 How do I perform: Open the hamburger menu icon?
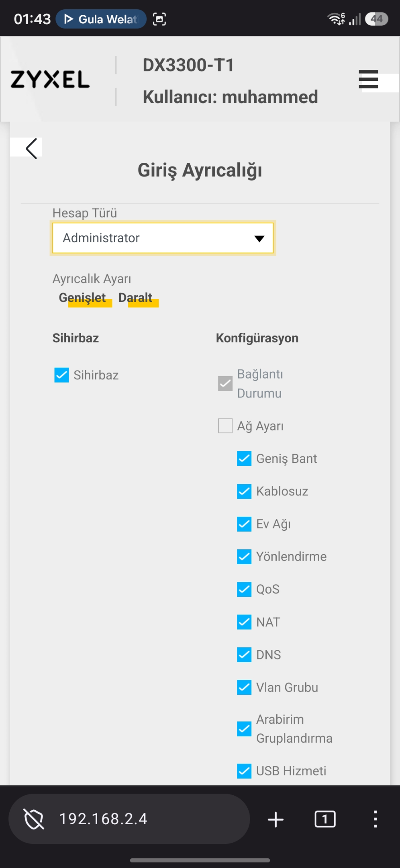pos(368,79)
